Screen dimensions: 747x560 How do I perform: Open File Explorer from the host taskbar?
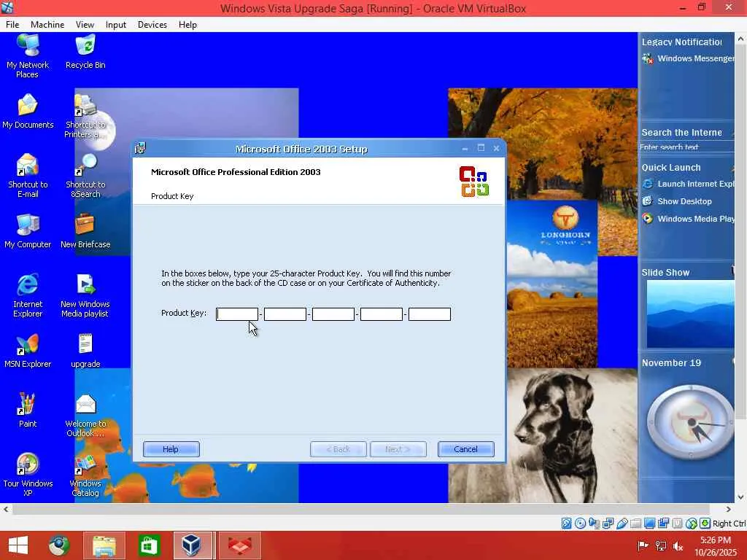pos(104,545)
